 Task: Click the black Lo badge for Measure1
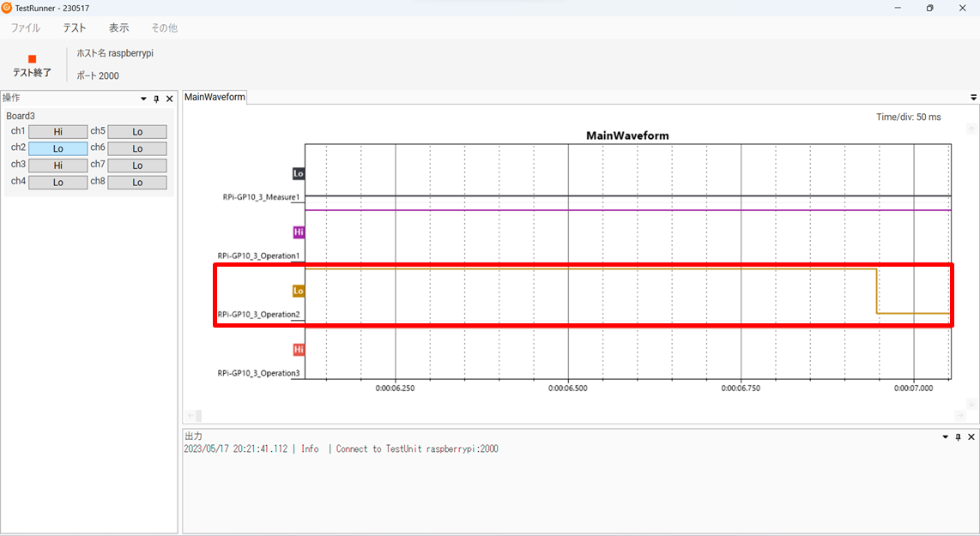click(299, 173)
